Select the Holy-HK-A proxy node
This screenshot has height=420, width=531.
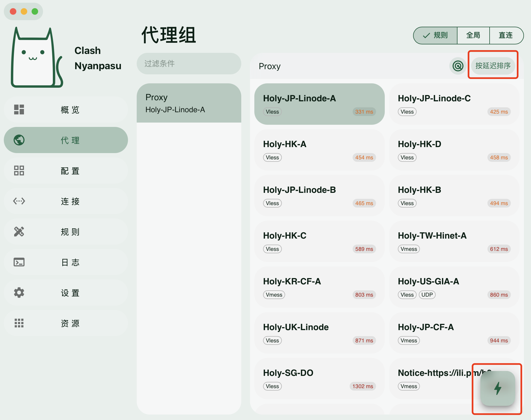click(319, 150)
